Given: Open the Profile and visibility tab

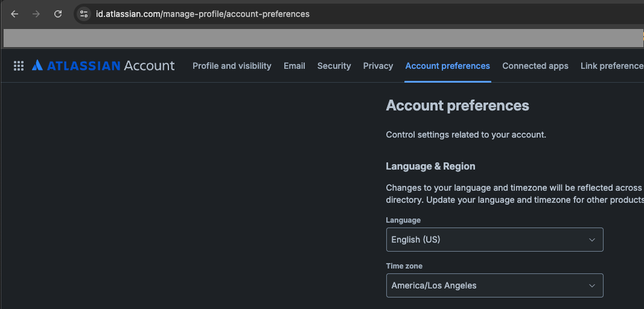Looking at the screenshot, I should coord(232,66).
